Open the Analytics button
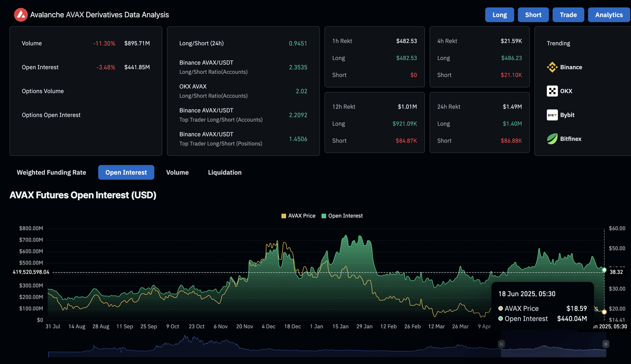631x364 pixels. click(x=609, y=15)
